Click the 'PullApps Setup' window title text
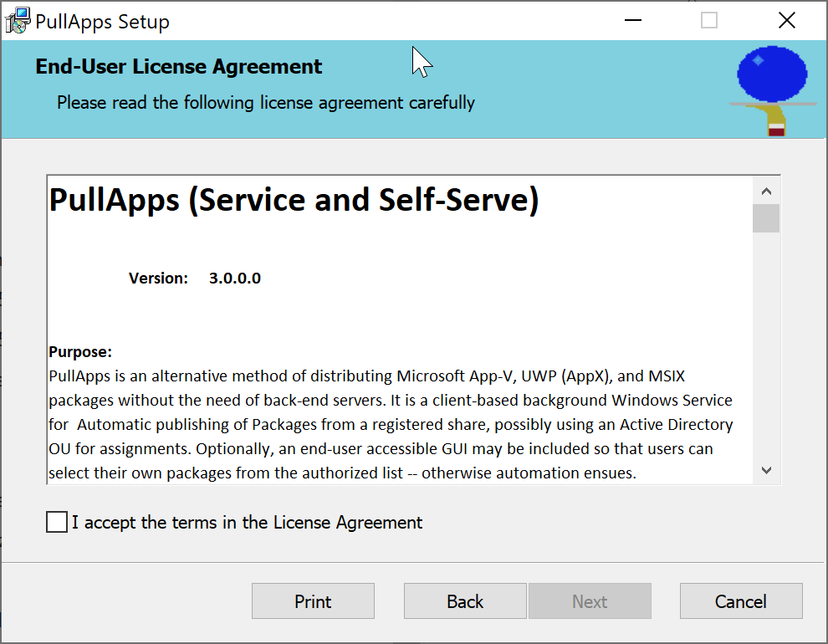This screenshot has width=828, height=644. click(102, 22)
